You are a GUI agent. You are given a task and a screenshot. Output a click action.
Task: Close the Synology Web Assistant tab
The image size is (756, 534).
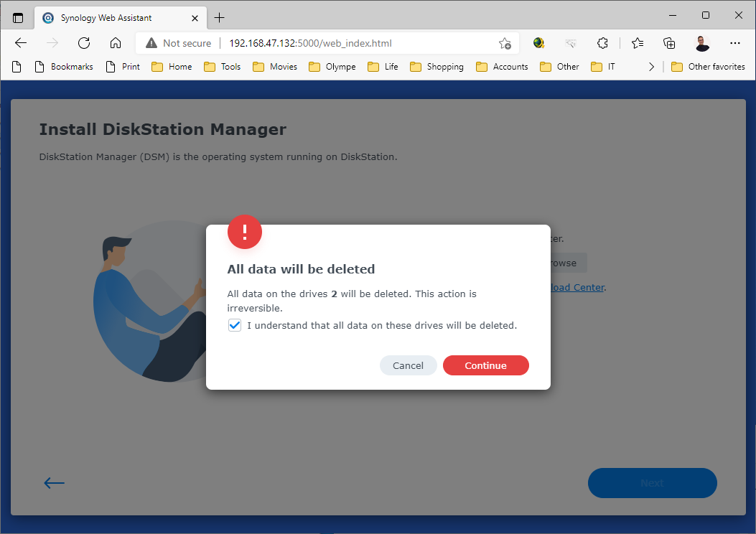pos(195,18)
